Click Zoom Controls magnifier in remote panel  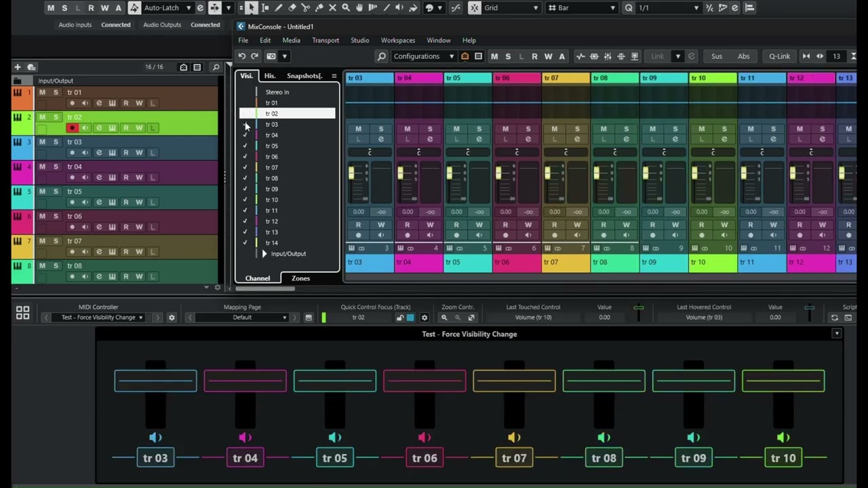click(444, 317)
